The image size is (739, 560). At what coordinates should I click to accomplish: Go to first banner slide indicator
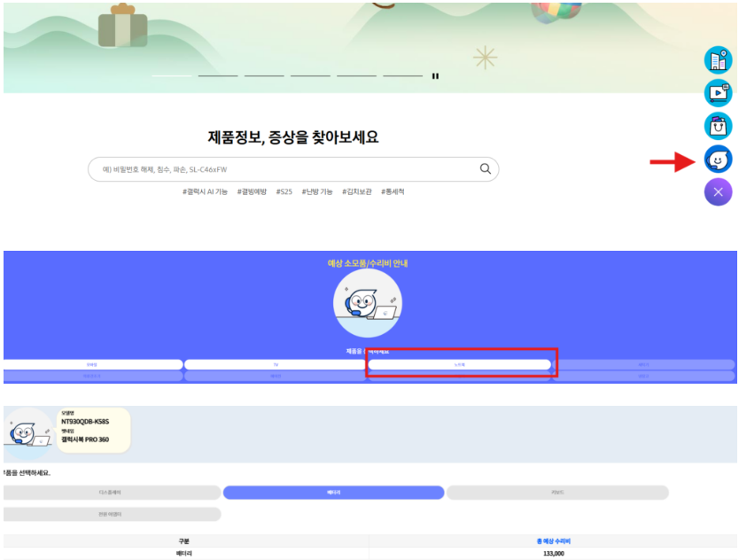click(172, 76)
